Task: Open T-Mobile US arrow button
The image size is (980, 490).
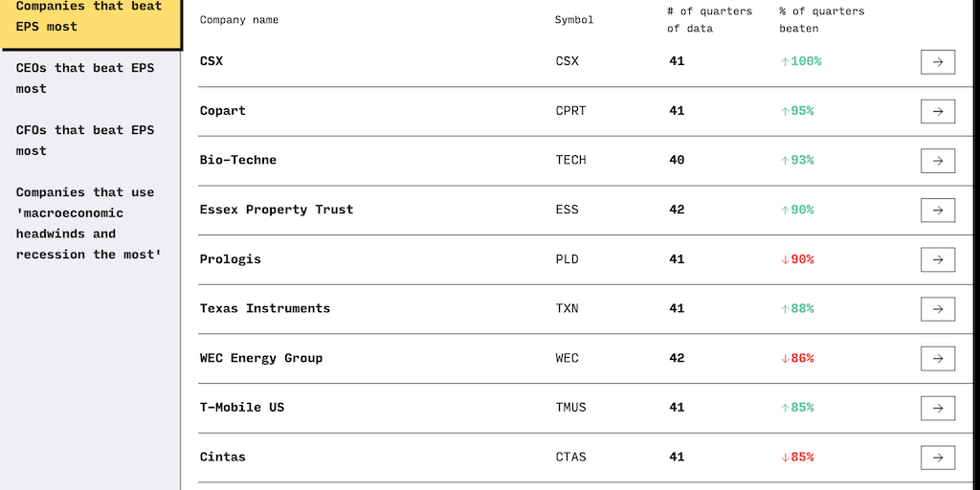Action: pos(937,408)
